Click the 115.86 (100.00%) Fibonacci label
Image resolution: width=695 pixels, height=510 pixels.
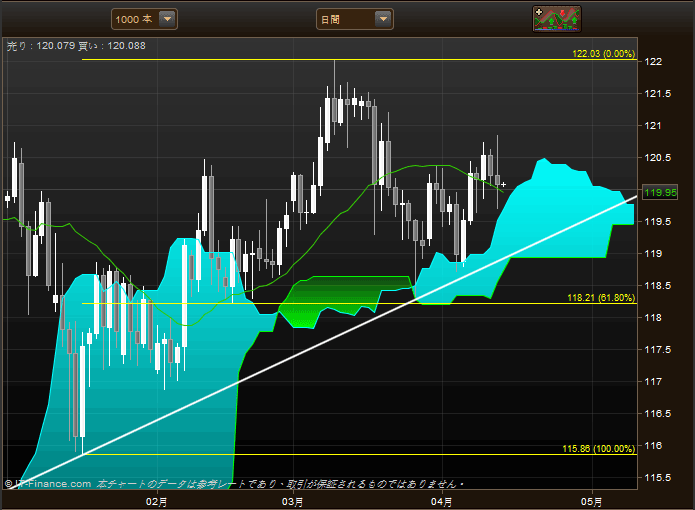pyautogui.click(x=598, y=448)
